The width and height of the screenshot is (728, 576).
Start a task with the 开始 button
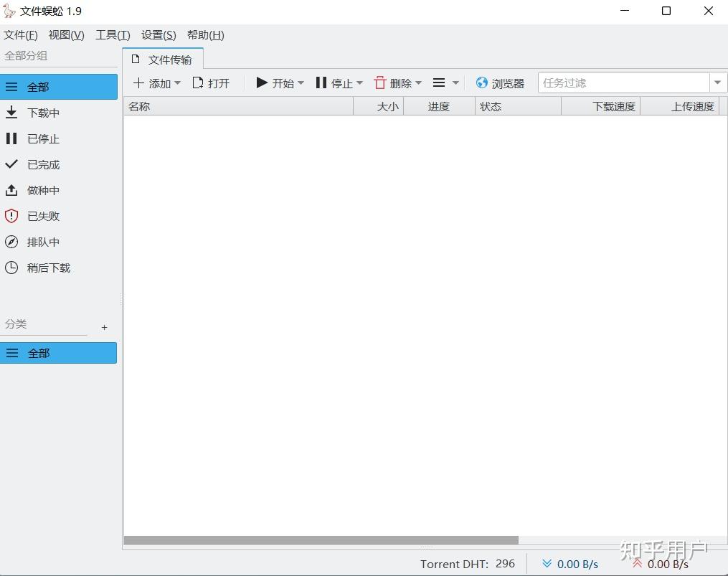(x=277, y=82)
